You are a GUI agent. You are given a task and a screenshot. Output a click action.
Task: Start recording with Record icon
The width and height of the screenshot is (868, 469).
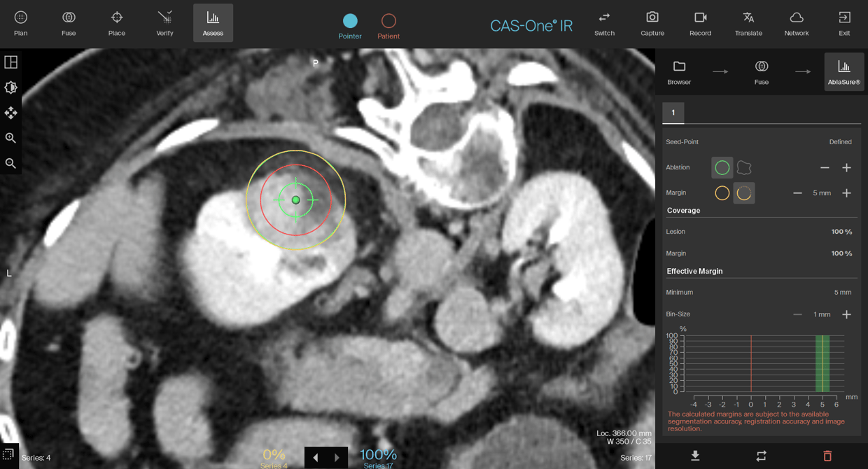coord(700,23)
